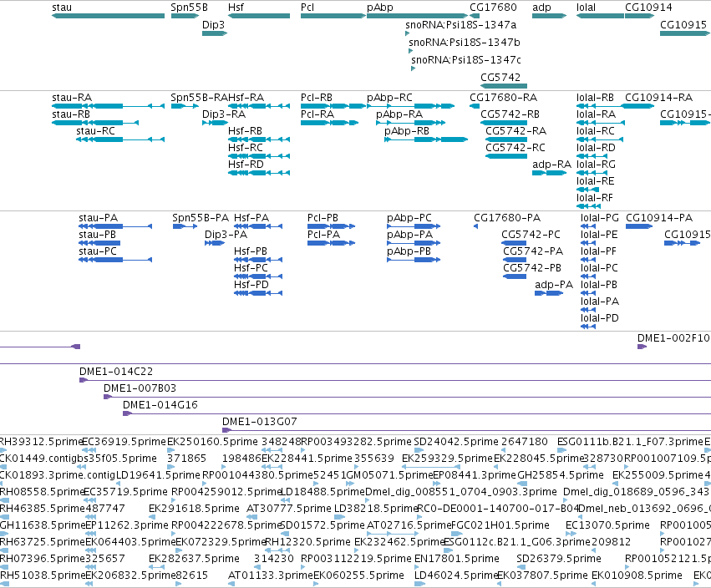711x588 pixels.
Task: Select the snoRNA:Psi18S-1347c label
Action: click(466, 60)
